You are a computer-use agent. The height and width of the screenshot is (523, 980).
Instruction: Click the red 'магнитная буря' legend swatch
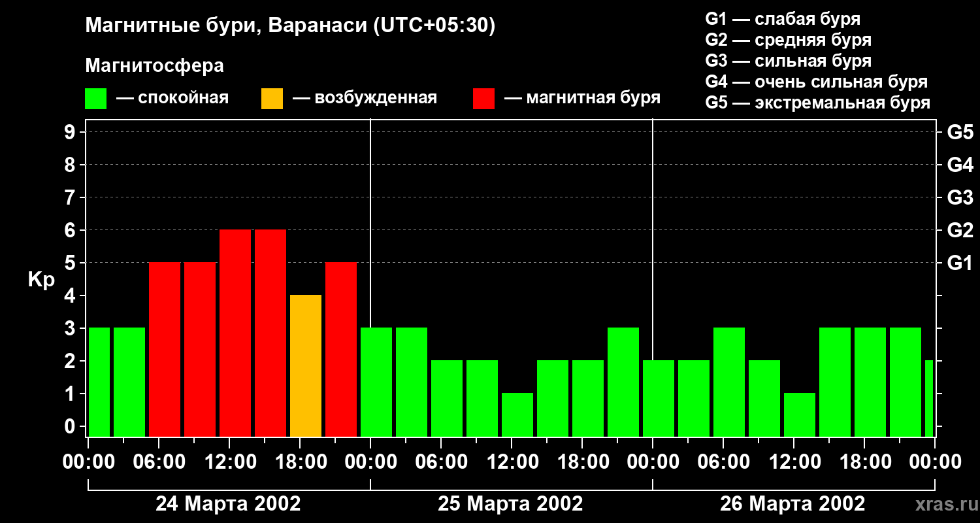[x=484, y=99]
